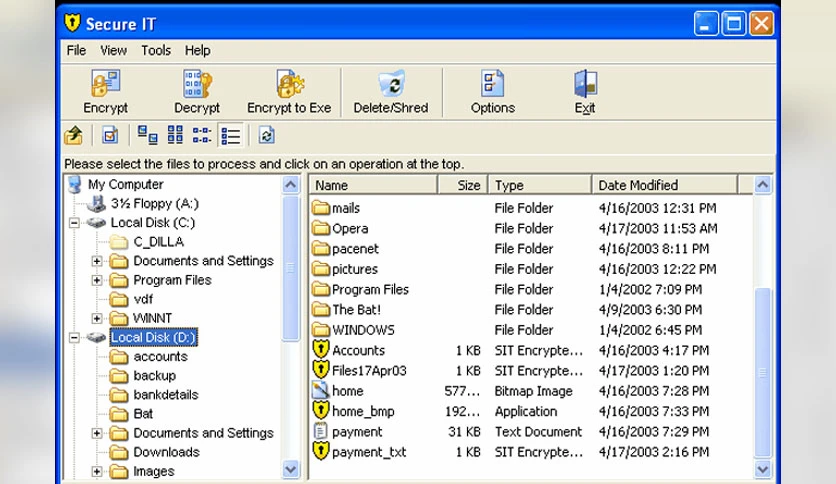Click tree pane scroll up arrow
The height and width of the screenshot is (484, 836).
tap(291, 185)
